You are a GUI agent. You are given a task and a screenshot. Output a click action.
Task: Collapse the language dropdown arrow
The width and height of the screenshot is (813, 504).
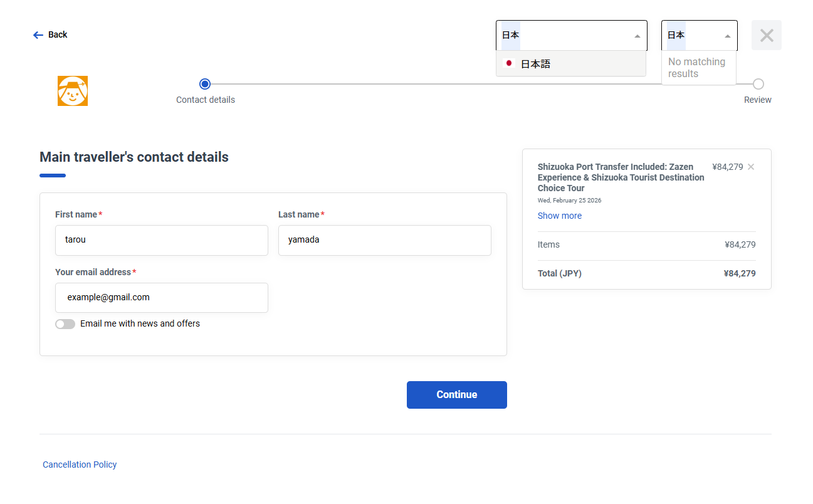(x=637, y=36)
